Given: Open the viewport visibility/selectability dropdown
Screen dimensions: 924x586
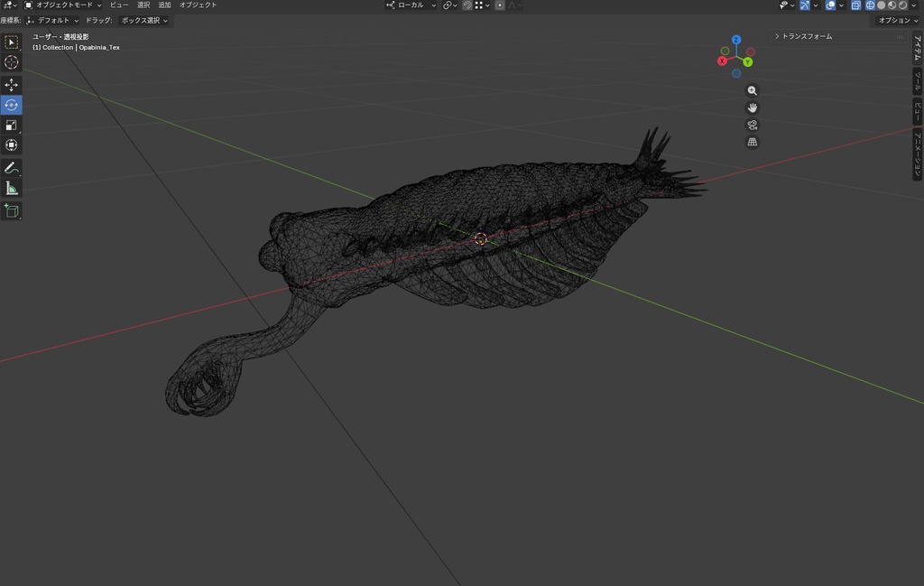Looking at the screenshot, I should (x=786, y=5).
